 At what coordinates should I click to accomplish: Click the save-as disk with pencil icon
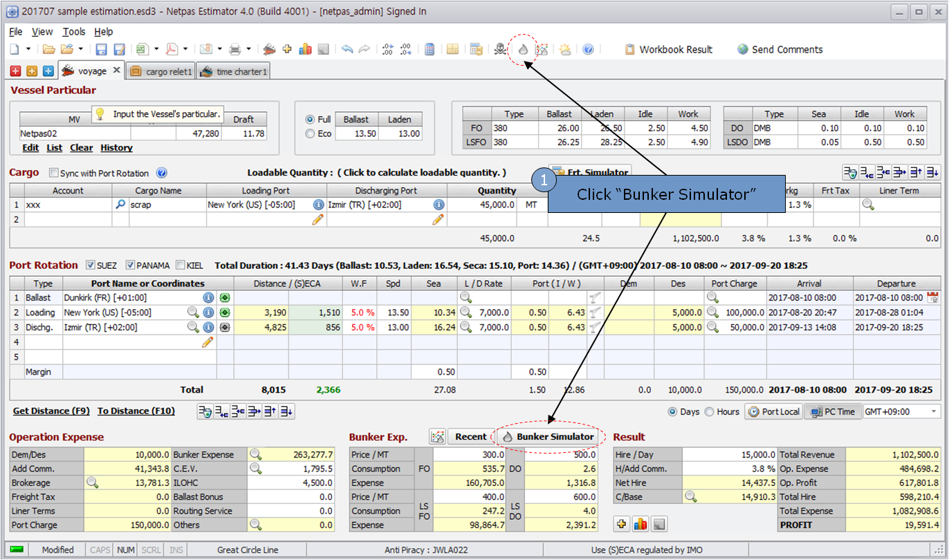pyautogui.click(x=119, y=49)
